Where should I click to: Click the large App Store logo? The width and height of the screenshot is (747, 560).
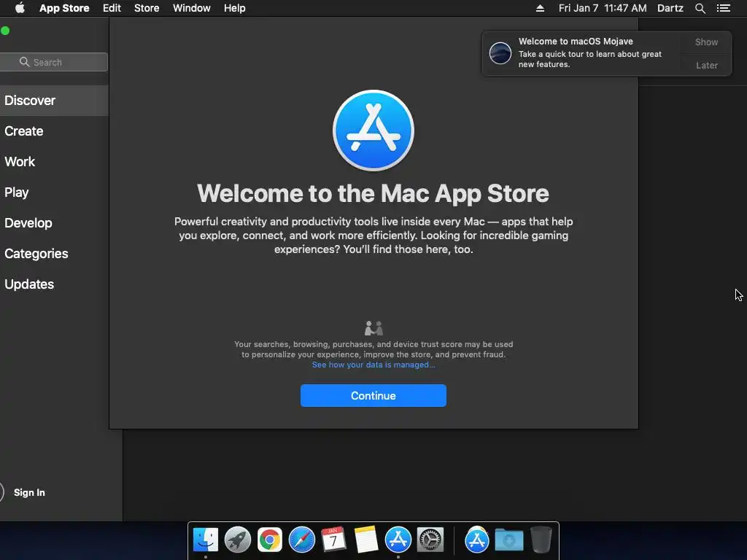[373, 130]
